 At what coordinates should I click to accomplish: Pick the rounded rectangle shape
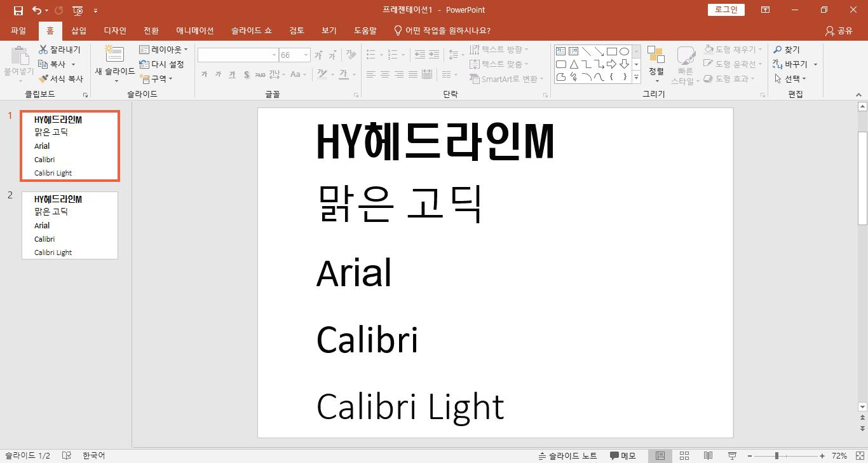pos(560,64)
